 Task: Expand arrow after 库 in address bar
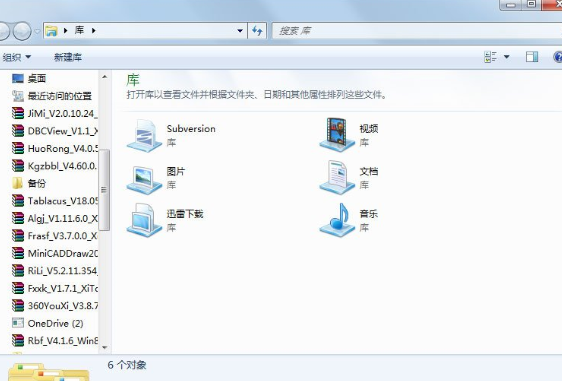(94, 31)
